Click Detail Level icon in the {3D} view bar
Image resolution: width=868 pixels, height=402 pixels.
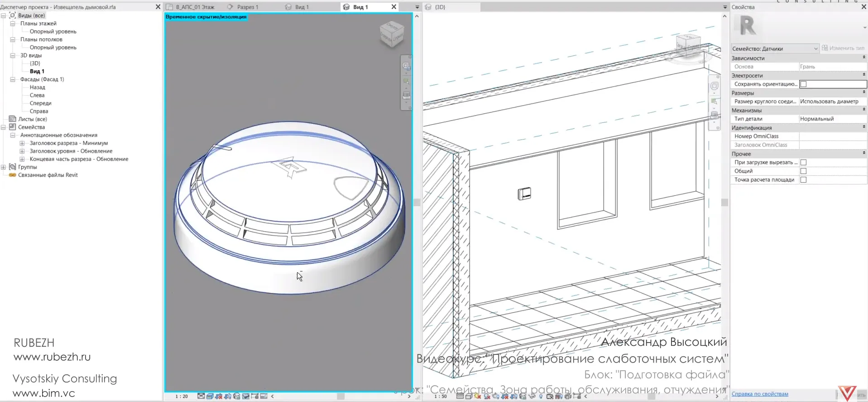(x=460, y=396)
